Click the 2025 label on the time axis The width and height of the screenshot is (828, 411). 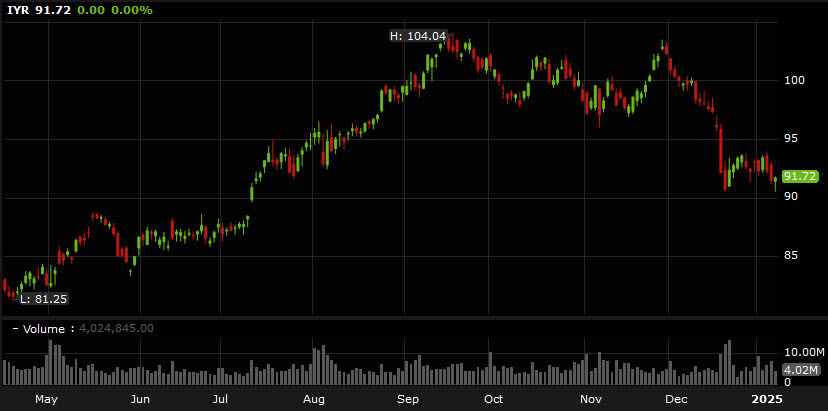click(x=769, y=399)
